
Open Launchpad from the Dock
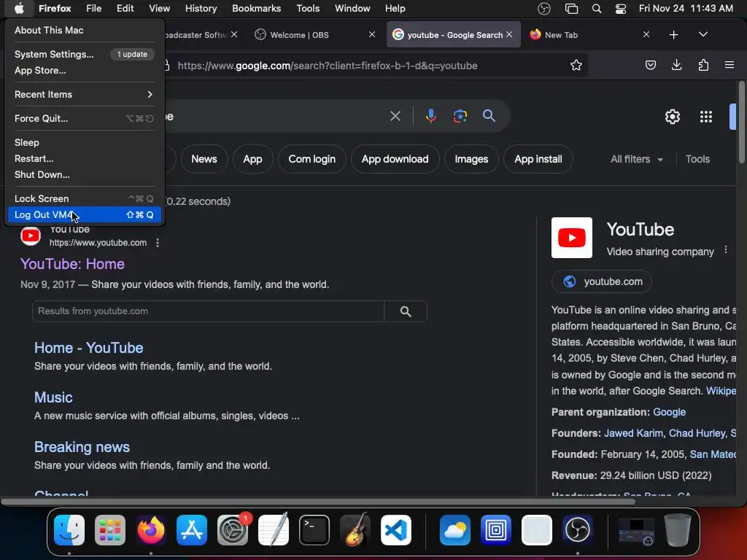110,529
